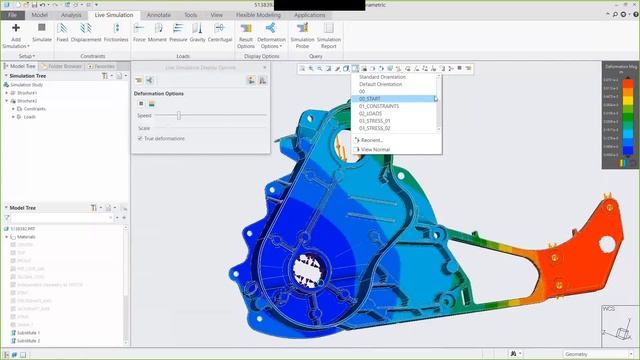Click the legend color scheme icon
Viewport: 640px width, 360px height.
623,163
